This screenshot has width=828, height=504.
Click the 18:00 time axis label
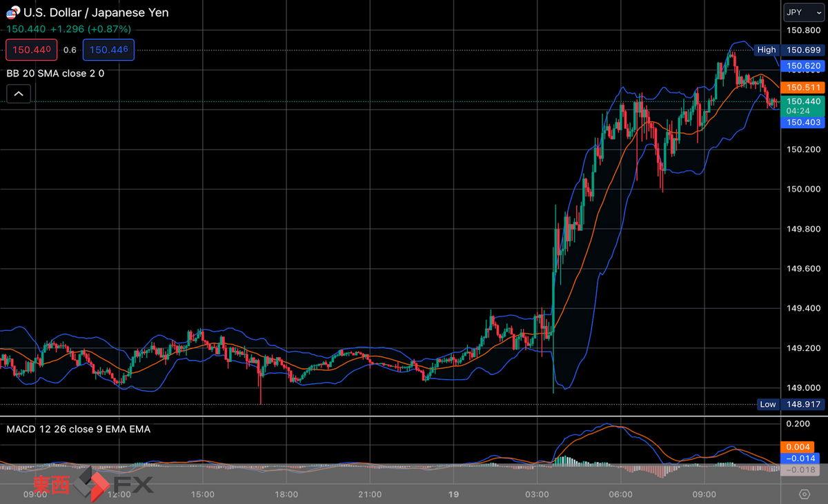point(286,494)
